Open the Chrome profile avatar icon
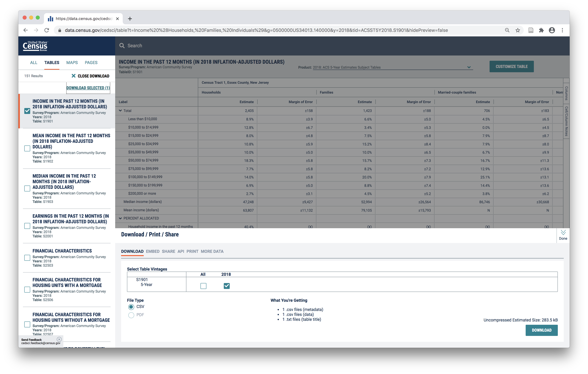The height and width of the screenshot is (374, 588). click(x=552, y=30)
